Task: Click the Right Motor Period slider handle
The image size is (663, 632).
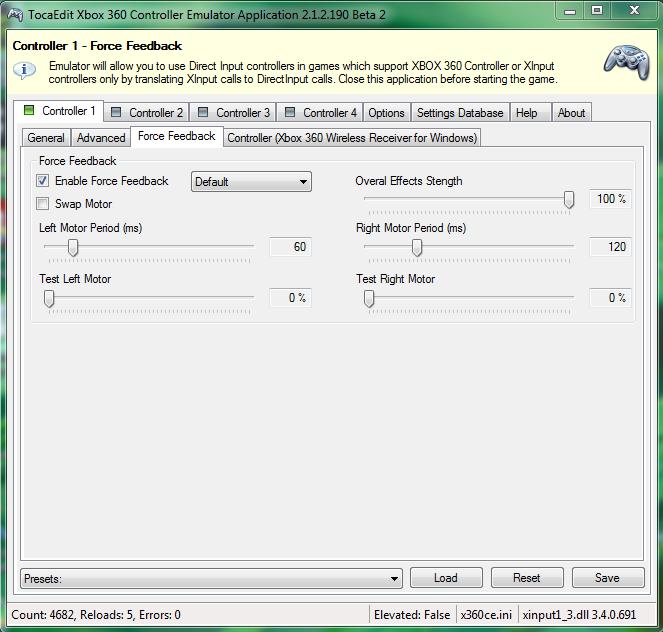Action: [x=417, y=247]
